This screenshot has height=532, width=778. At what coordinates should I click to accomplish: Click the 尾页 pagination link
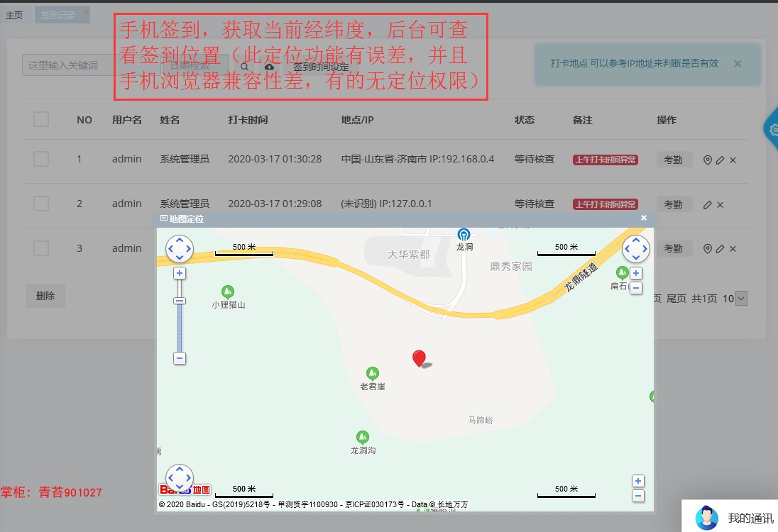click(x=676, y=299)
